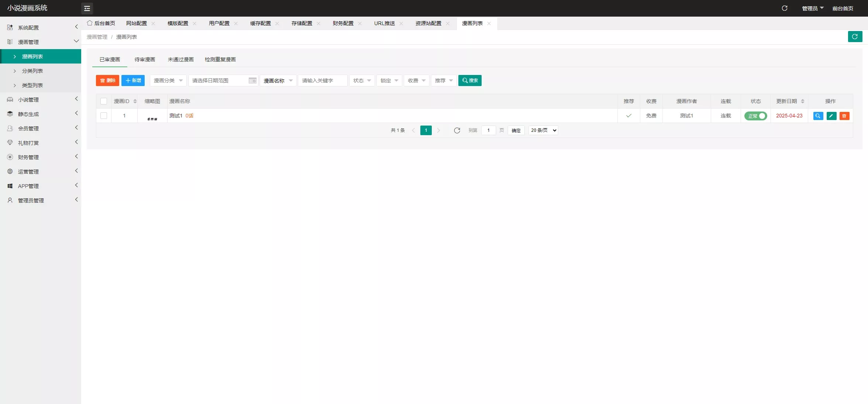Open the date range calendar icon
Screen dimensions: 868x404
tap(252, 81)
